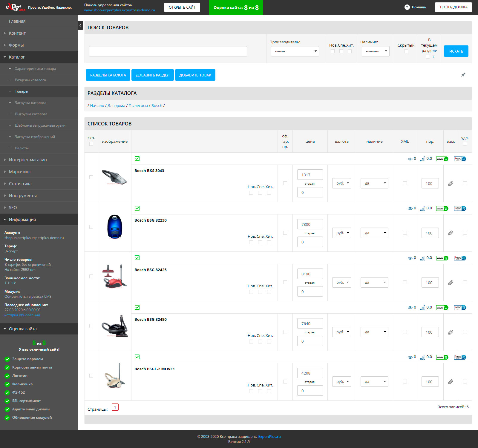Click the ДОБАВИТЬ ТОВАР button

[195, 75]
